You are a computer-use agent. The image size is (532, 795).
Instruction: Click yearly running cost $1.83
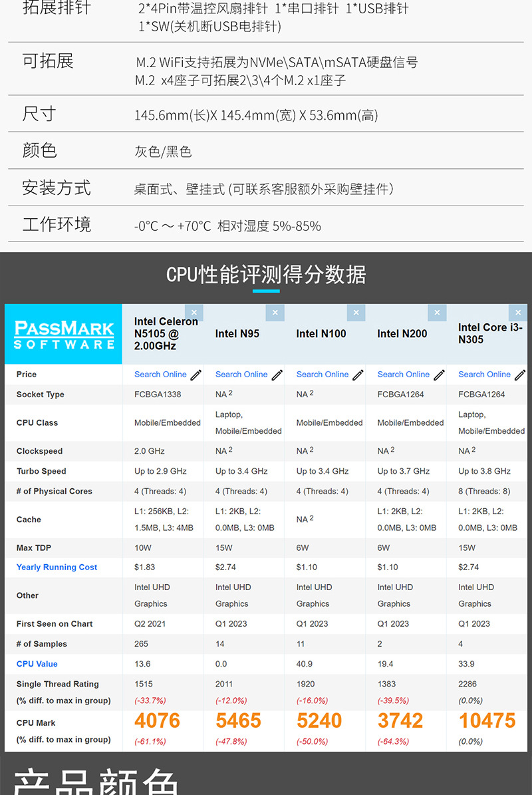point(144,567)
